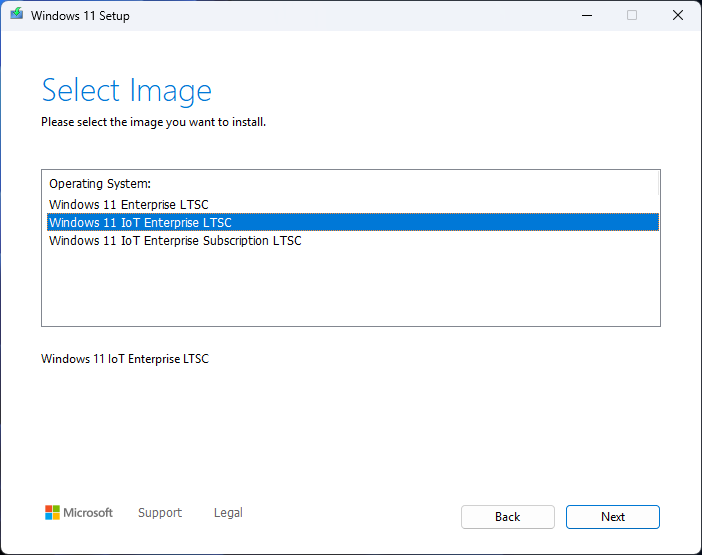Close the Windows 11 Setup window
The height and width of the screenshot is (555, 702).
click(678, 15)
